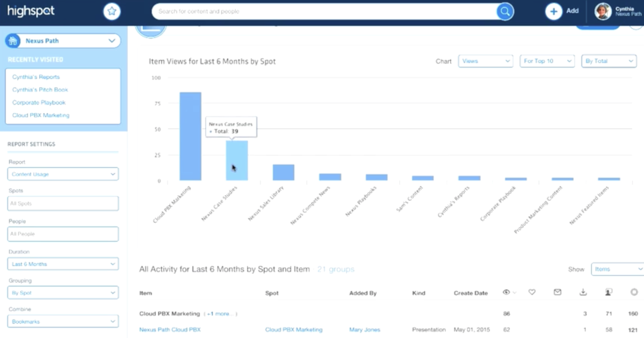The height and width of the screenshot is (338, 644).
Task: Sort by total circle icon column
Action: pyautogui.click(x=634, y=293)
